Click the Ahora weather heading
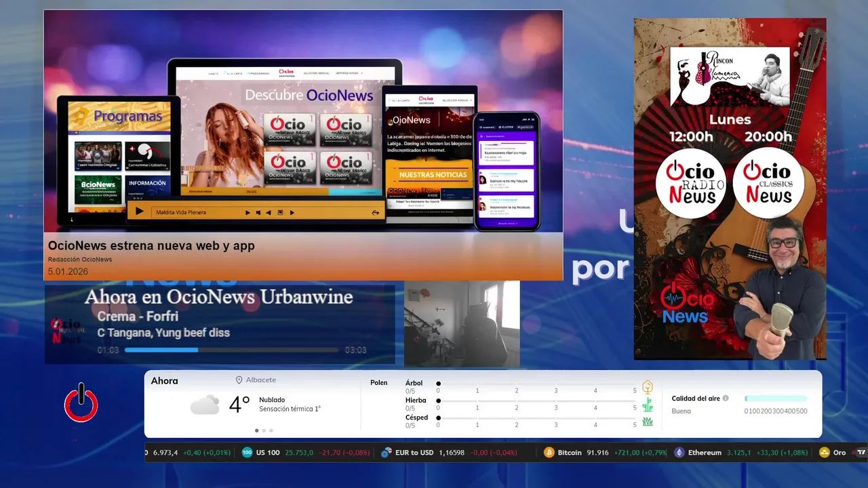Screen dimensions: 868x488 click(x=165, y=381)
